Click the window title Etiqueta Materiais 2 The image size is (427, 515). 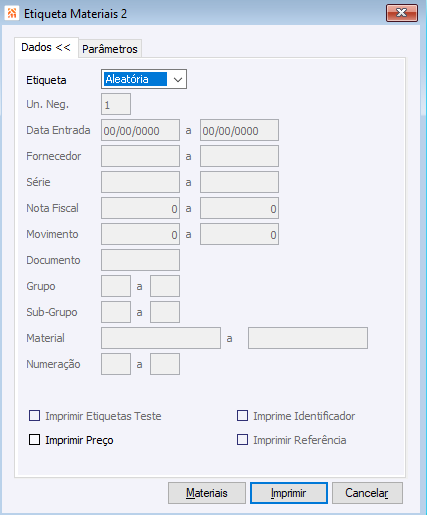pos(75,14)
